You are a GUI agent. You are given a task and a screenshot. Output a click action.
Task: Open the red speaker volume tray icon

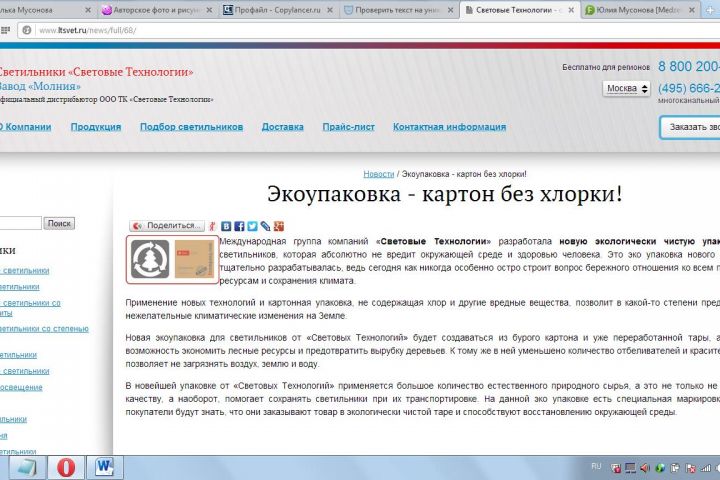pos(645,468)
